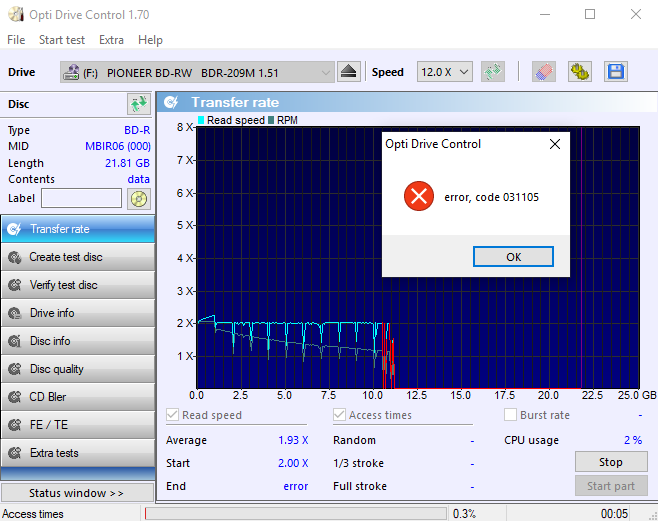Viewport: 658px width, 521px height.
Task: Click the Transfer rate header disc icon
Action: (171, 102)
